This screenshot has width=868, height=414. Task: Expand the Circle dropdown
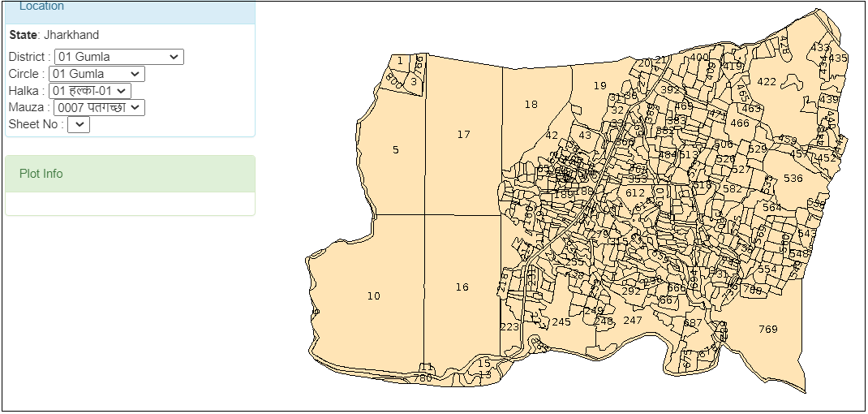click(x=97, y=74)
